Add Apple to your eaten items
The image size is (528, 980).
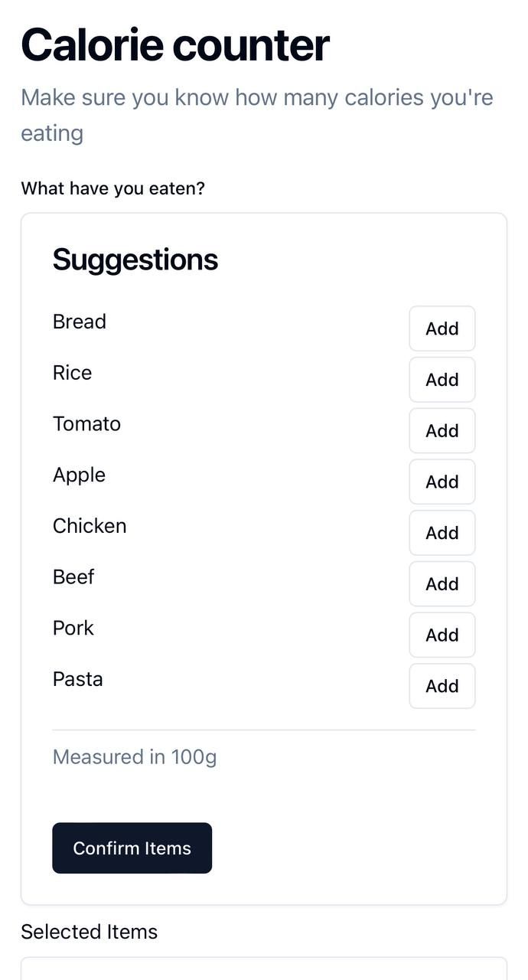click(442, 482)
